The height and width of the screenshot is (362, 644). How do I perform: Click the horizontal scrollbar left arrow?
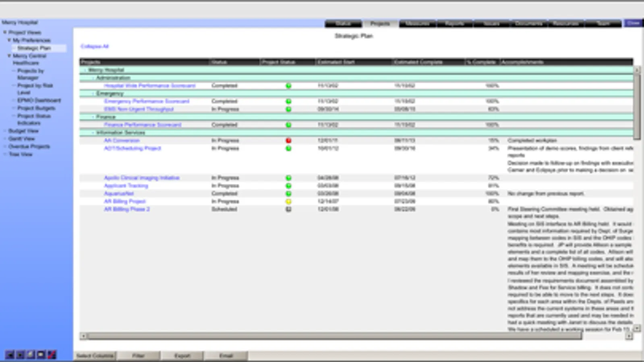click(x=83, y=336)
